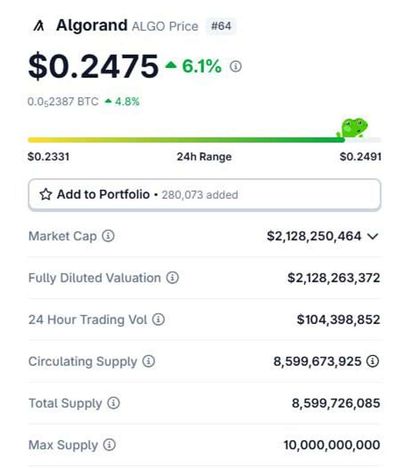Click the 24h range progress bar
Image resolution: width=400 pixels, height=468 pixels.
pyautogui.click(x=204, y=140)
